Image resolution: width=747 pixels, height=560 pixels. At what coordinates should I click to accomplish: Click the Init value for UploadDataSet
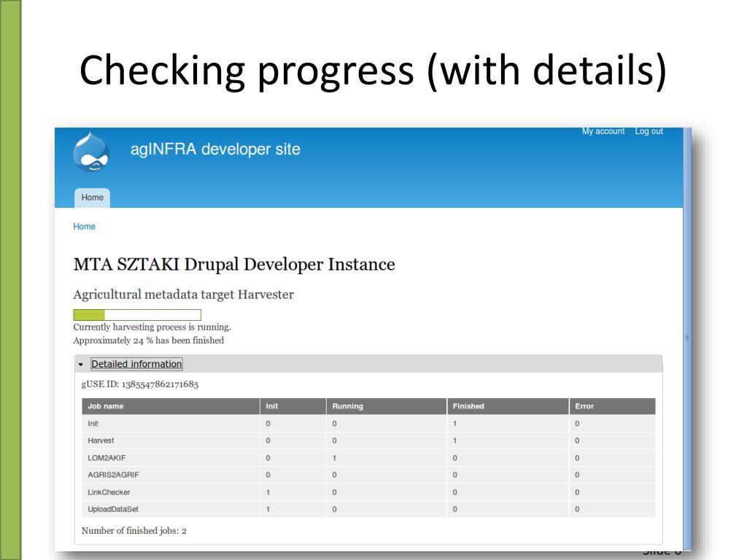[x=268, y=510]
